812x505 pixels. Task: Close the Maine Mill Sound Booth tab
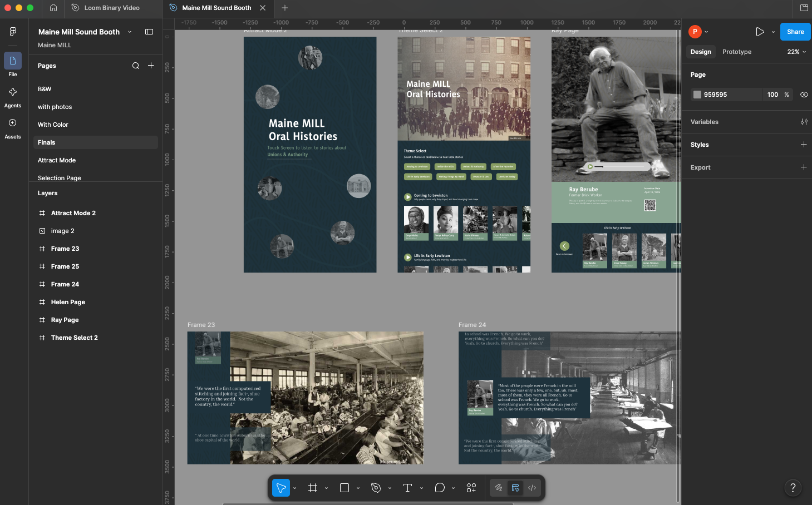(x=263, y=8)
